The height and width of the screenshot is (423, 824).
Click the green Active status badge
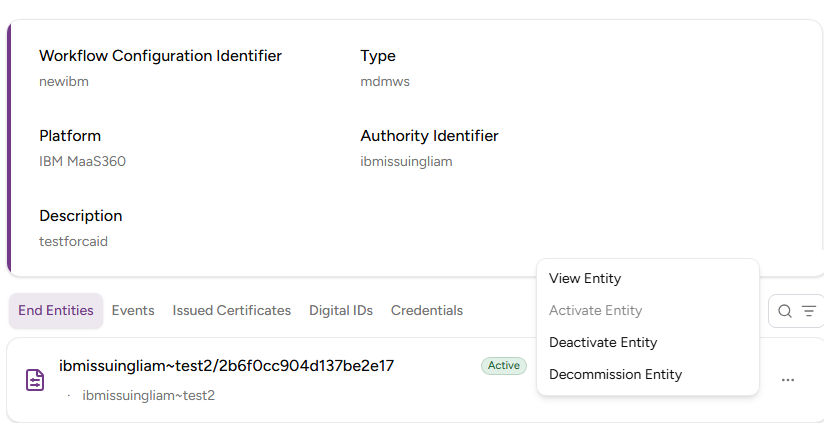pos(504,366)
